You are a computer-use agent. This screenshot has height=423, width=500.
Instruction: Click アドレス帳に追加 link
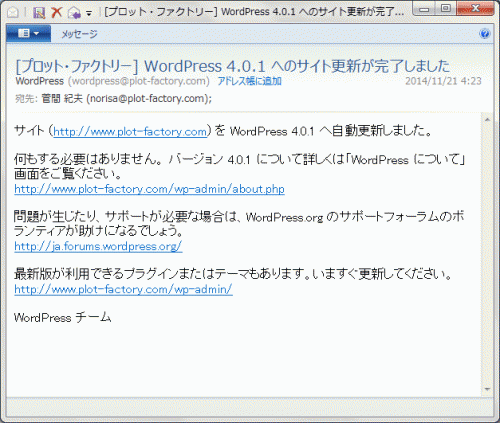(250, 81)
